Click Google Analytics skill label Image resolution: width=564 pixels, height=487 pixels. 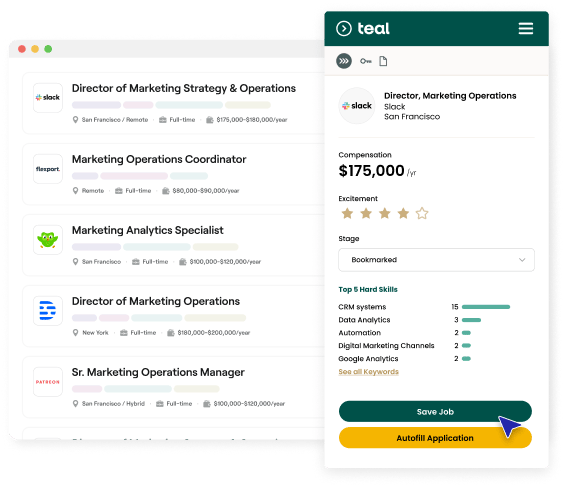pyautogui.click(x=368, y=359)
